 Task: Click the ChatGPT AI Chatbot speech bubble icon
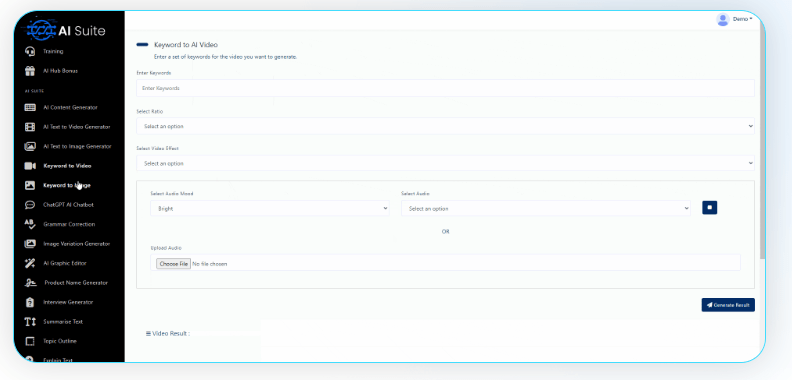pos(30,205)
